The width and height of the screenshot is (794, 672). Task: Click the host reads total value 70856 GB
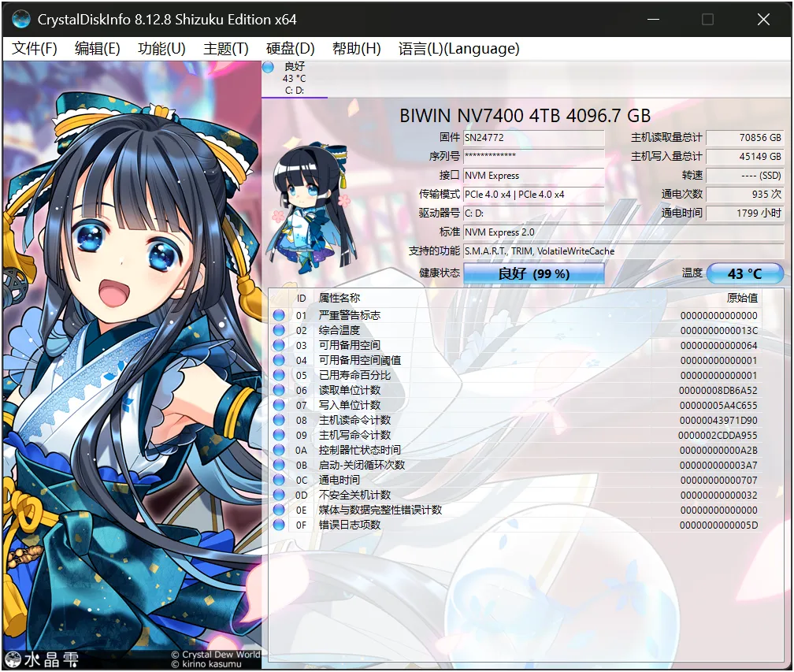(x=744, y=138)
